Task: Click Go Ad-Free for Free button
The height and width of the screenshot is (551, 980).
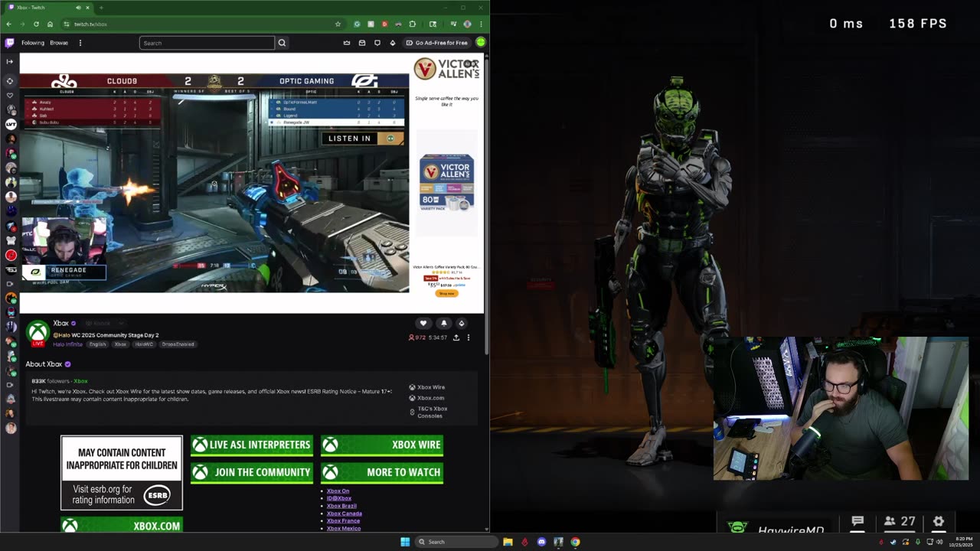Action: pyautogui.click(x=436, y=43)
